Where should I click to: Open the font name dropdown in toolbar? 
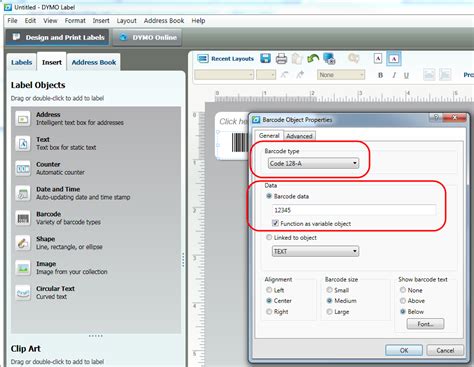click(x=224, y=75)
